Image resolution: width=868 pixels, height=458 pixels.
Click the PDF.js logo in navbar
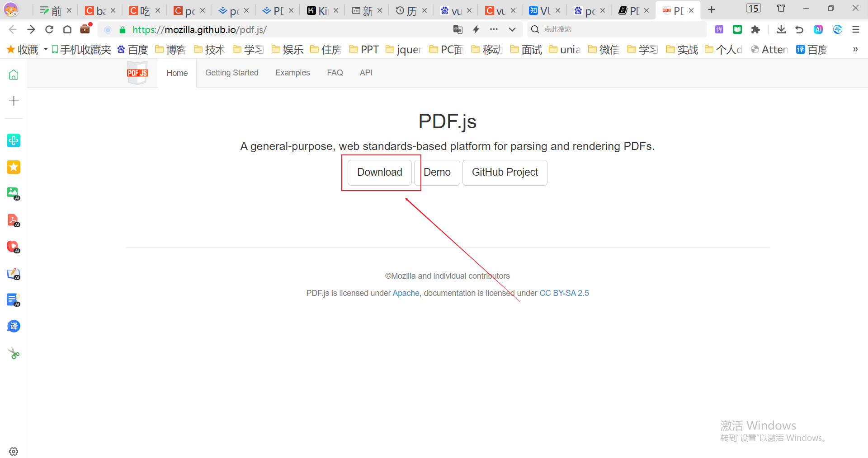(137, 73)
